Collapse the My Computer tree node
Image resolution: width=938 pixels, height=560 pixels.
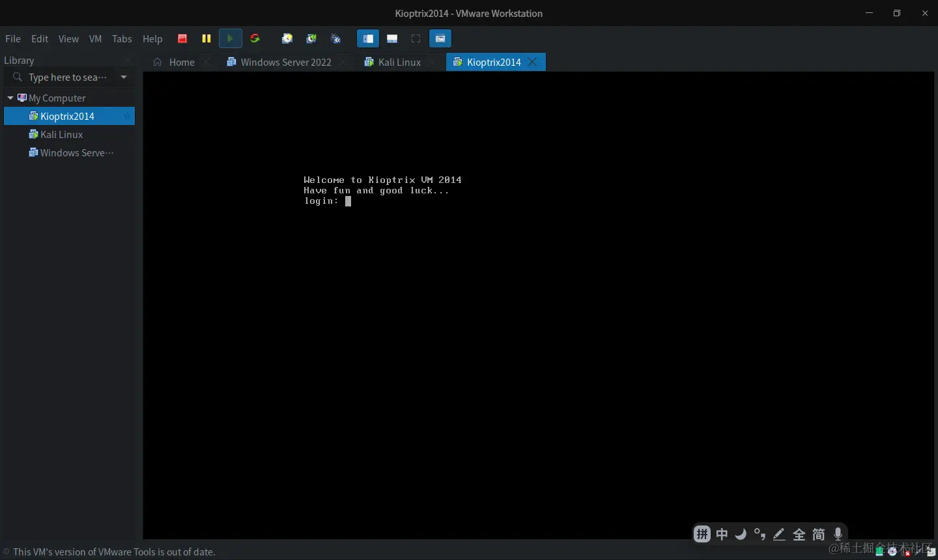pos(10,98)
